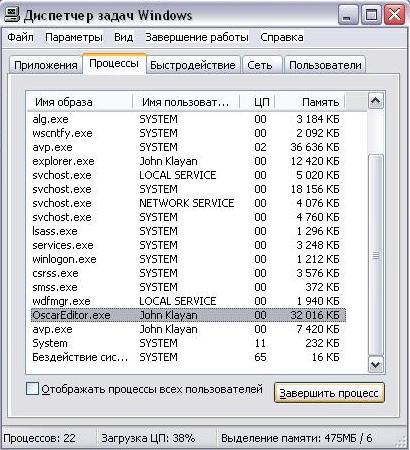Click the Task Manager title bar icon
The height and width of the screenshot is (450, 410).
(11, 15)
